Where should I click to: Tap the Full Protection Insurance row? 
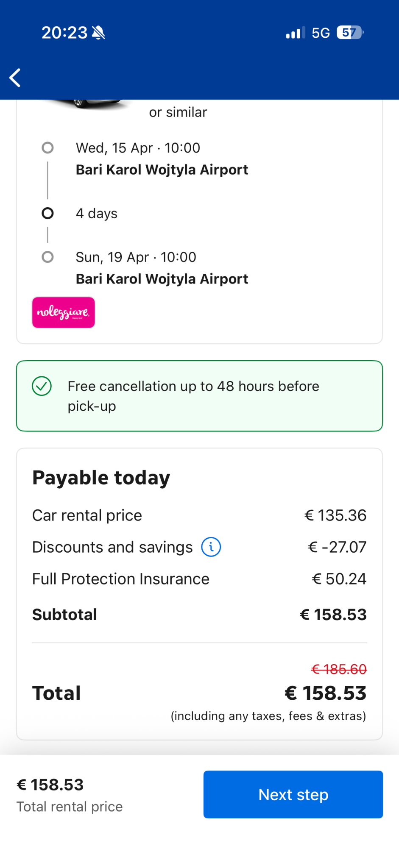(x=199, y=579)
